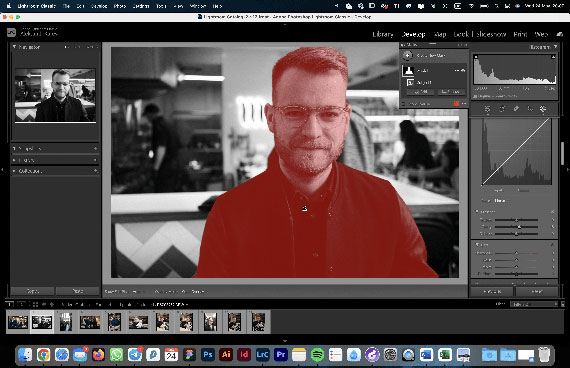
Task: Hide the filmstrip with the bottom edge arrow
Action: pyautogui.click(x=285, y=341)
